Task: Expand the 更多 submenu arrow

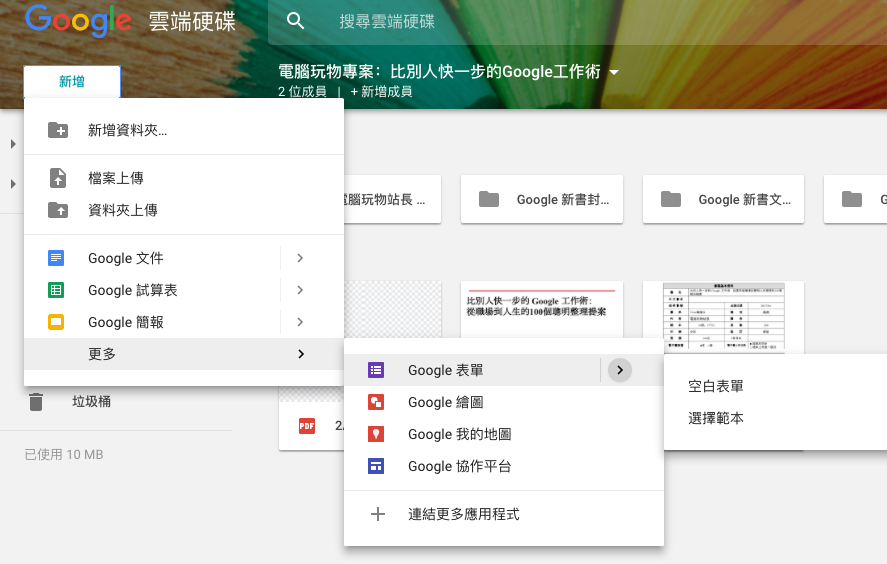Action: click(301, 354)
